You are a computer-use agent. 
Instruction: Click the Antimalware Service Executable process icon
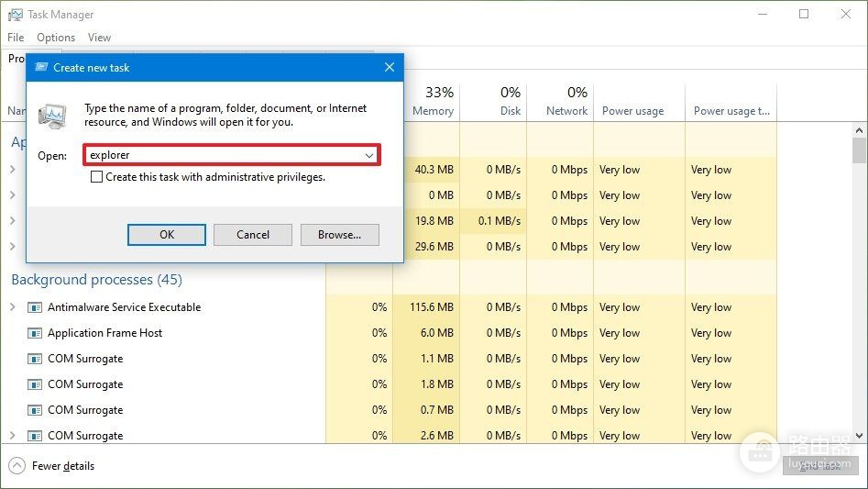coord(35,307)
